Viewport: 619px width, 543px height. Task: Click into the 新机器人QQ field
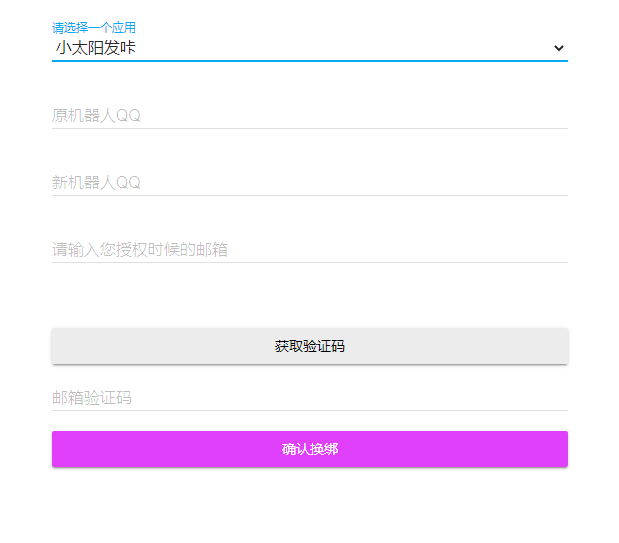coord(309,182)
